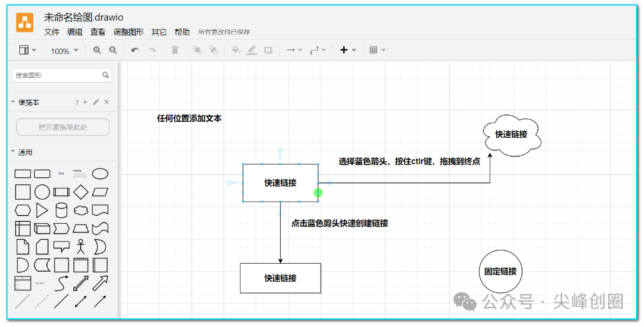Open the view panels layout dropdown
The width and height of the screenshot is (644, 327).
tap(27, 50)
